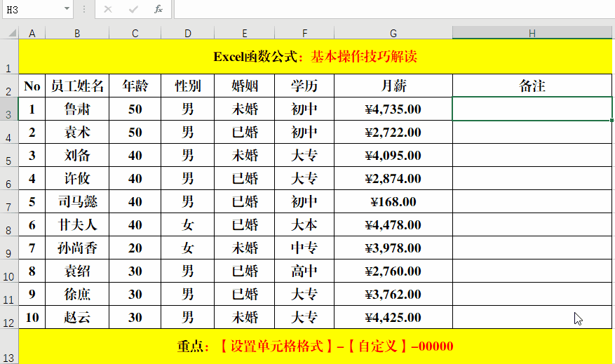The width and height of the screenshot is (615, 364).
Task: Open the Name Box dropdown arrow
Action: coord(67,8)
